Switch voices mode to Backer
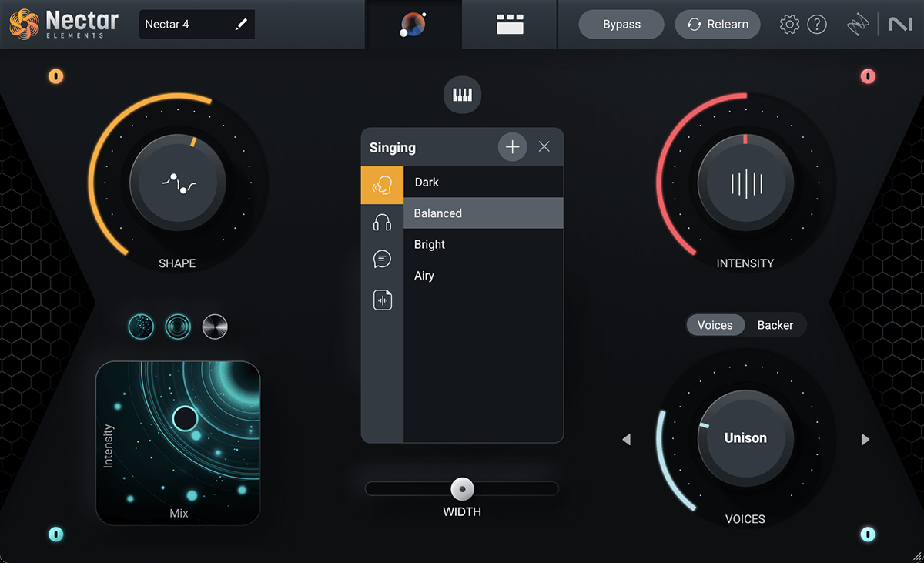Screen dimensions: 924x563 [x=775, y=325]
